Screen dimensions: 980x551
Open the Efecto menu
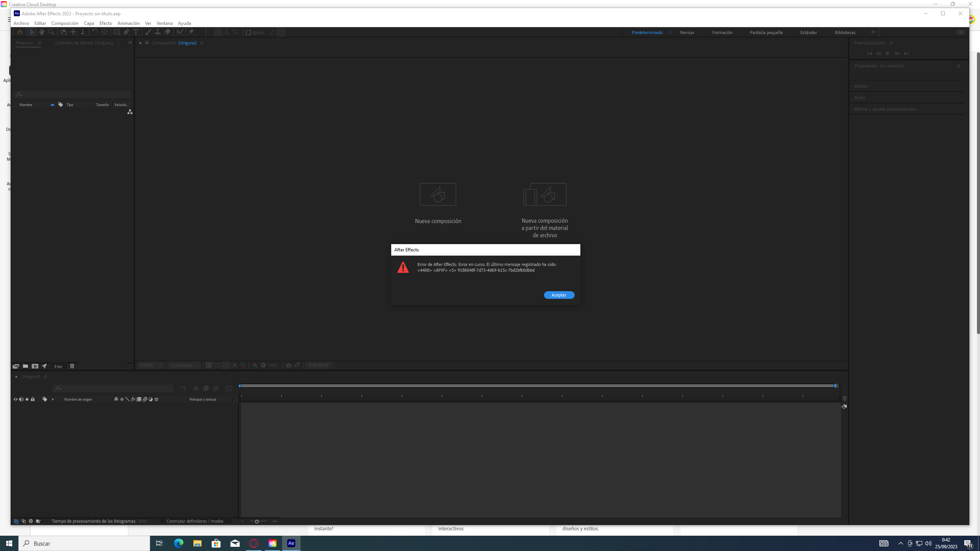(106, 23)
